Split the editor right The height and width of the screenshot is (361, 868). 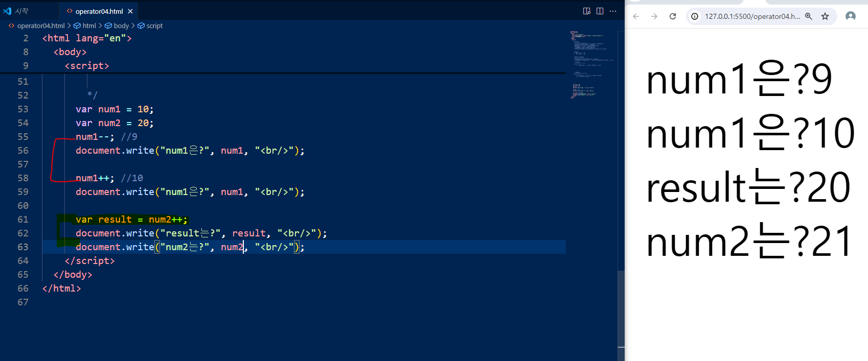pyautogui.click(x=600, y=11)
